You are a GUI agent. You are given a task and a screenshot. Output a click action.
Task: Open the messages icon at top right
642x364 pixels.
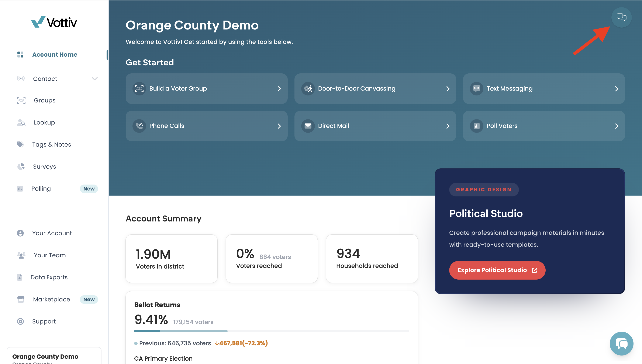click(621, 17)
